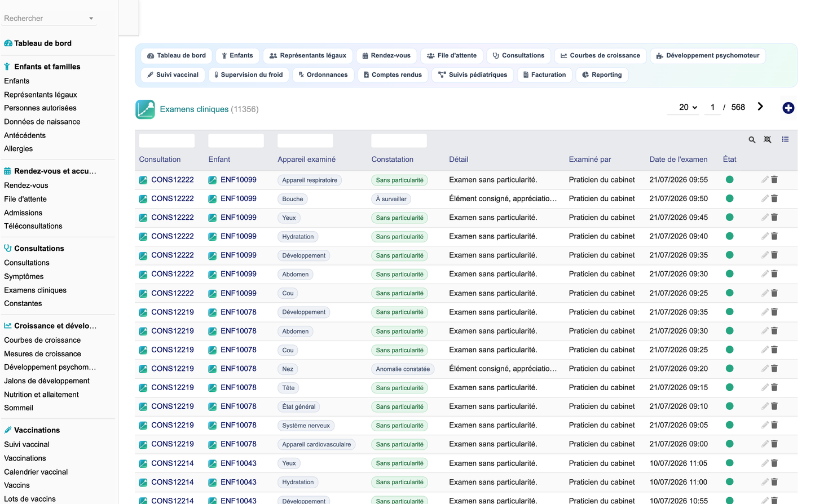Click the record icon beside CONS12219 in the Nez row
The image size is (815, 504).
point(143,369)
